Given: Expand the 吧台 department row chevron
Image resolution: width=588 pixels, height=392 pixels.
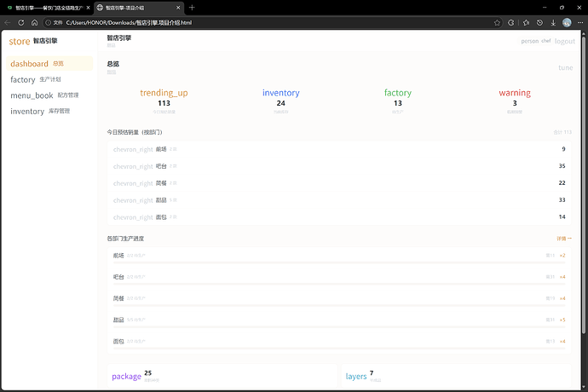Looking at the screenshot, I should [133, 166].
